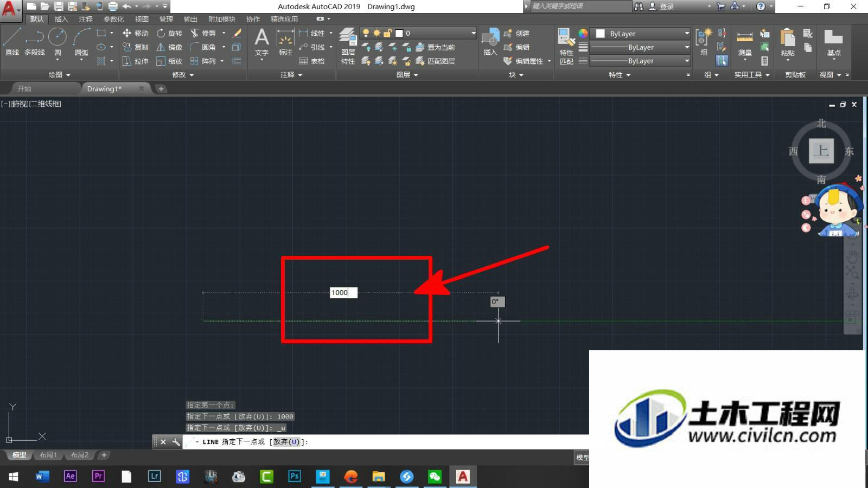Click the 编辑属性 button
The image size is (868, 488).
click(524, 61)
